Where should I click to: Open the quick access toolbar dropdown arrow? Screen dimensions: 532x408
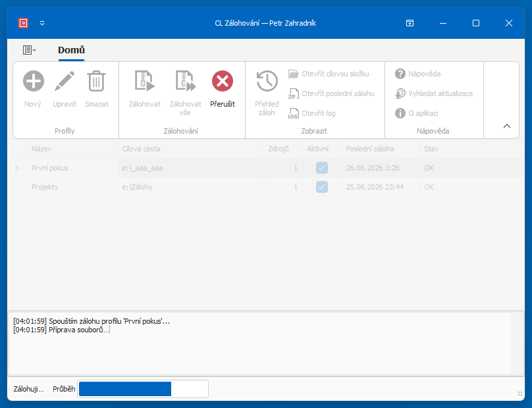pyautogui.click(x=42, y=23)
